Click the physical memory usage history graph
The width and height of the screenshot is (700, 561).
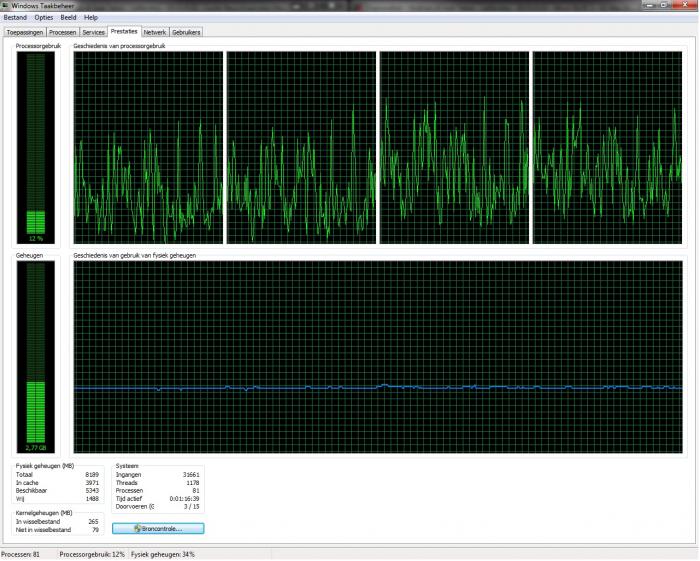(x=377, y=357)
